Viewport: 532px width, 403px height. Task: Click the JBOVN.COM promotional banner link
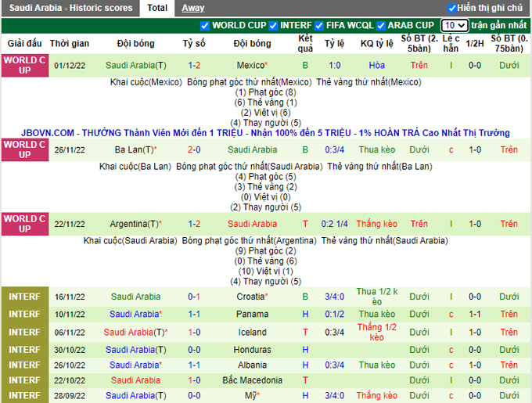point(266,133)
